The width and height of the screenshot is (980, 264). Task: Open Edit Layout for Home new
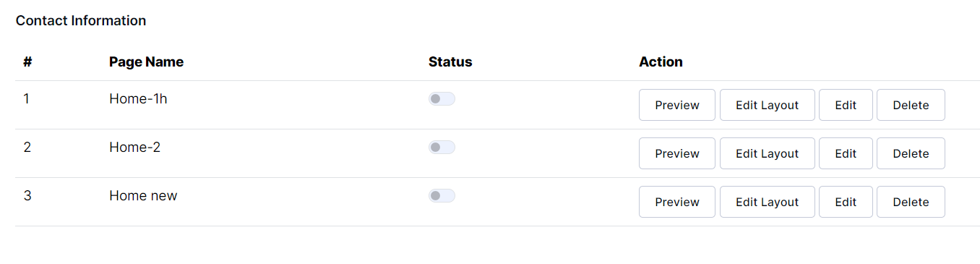(767, 202)
